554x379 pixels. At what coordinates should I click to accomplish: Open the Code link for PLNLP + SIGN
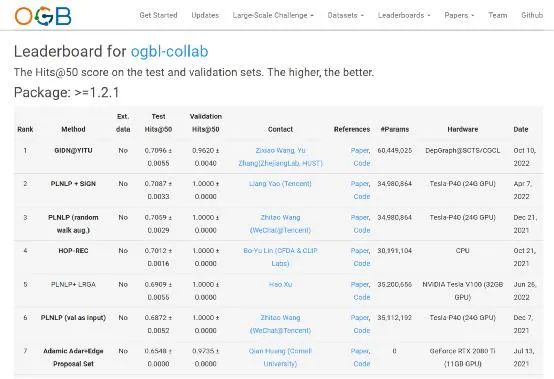tap(362, 196)
